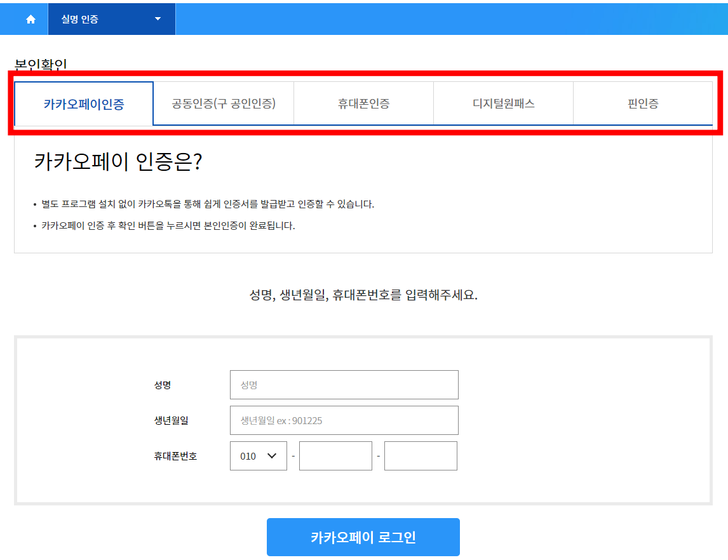The width and height of the screenshot is (728, 560).
Task: Focus the last phone number field
Action: click(x=421, y=456)
